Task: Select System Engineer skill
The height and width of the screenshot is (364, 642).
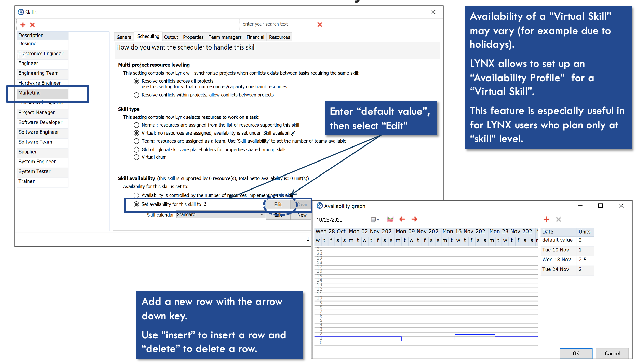Action: 42,162
